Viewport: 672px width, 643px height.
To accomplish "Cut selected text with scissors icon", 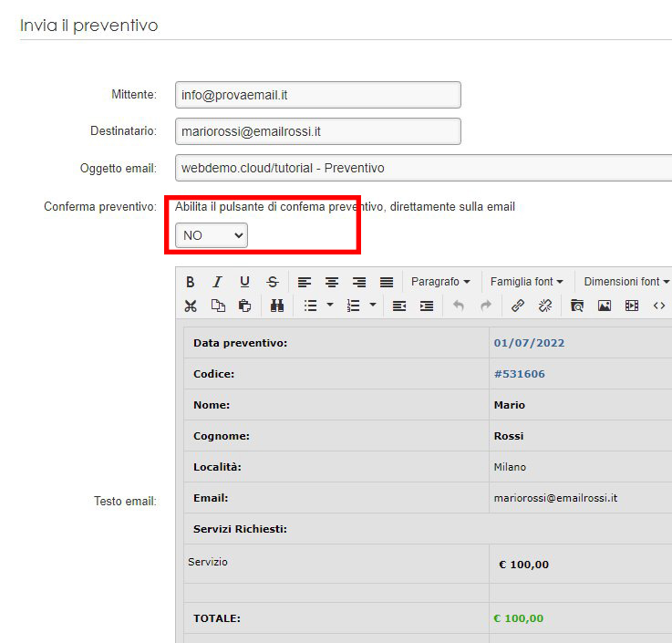I will pyautogui.click(x=191, y=306).
